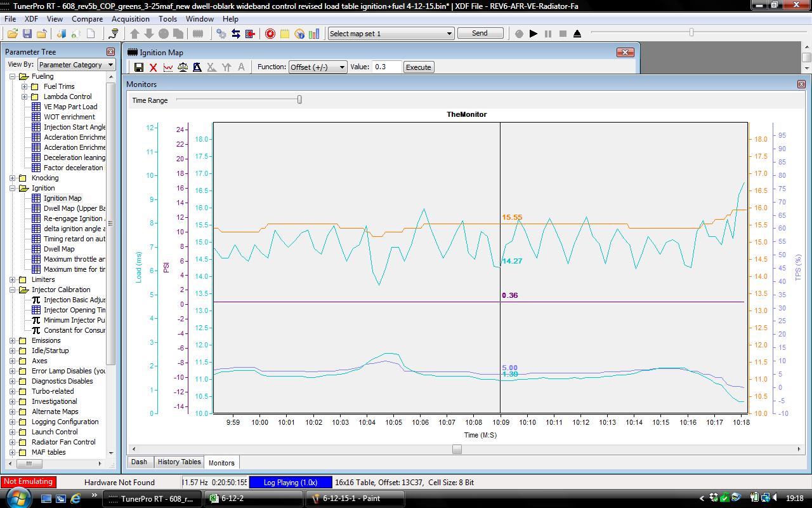Close the Parameter Tree panel

click(110, 51)
